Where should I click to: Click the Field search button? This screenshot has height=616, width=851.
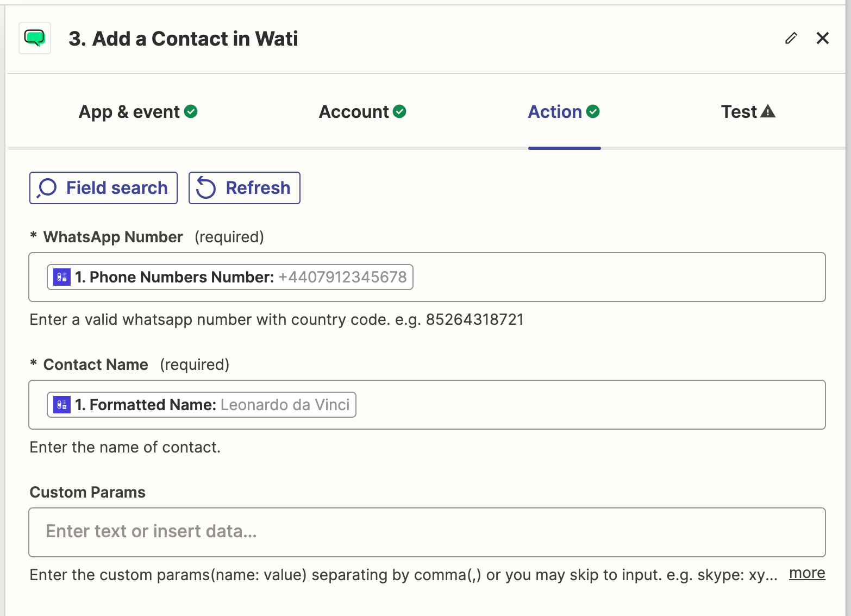[103, 188]
